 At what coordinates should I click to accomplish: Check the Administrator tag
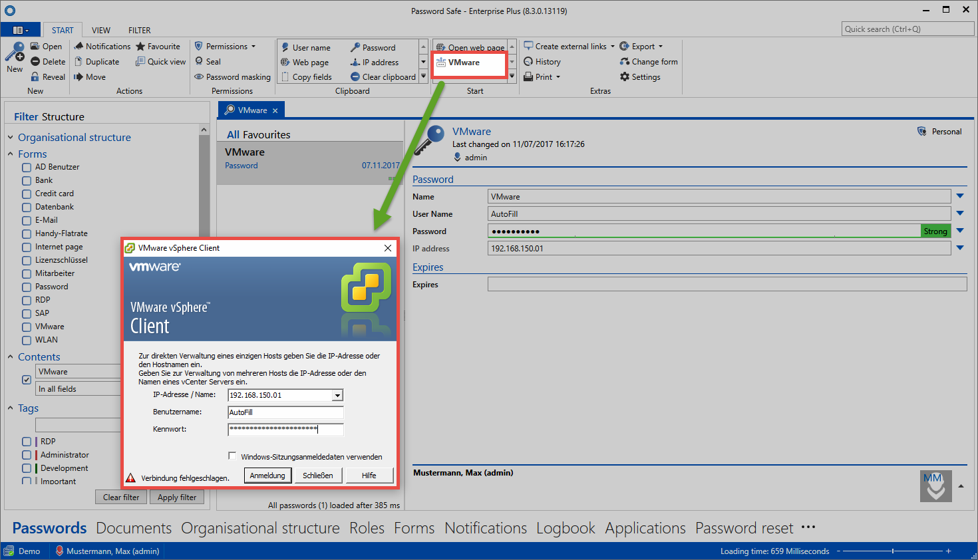pyautogui.click(x=27, y=455)
